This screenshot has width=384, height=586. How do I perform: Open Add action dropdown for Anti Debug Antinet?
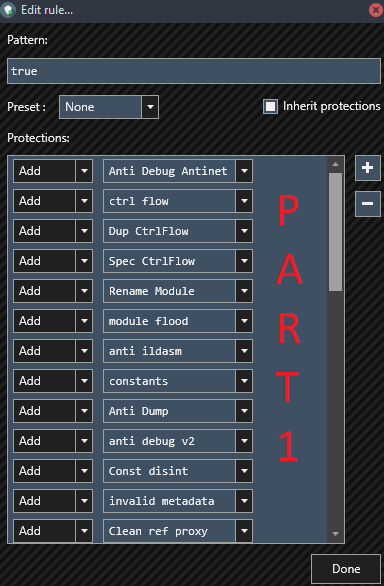click(x=53, y=171)
